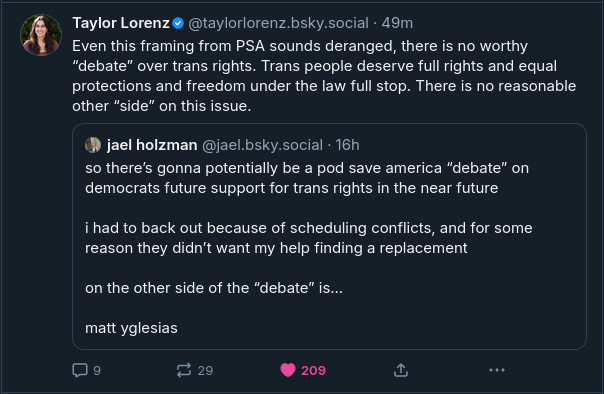Image resolution: width=604 pixels, height=394 pixels.
Task: Open the main post text about PSA framing
Action: point(324,76)
